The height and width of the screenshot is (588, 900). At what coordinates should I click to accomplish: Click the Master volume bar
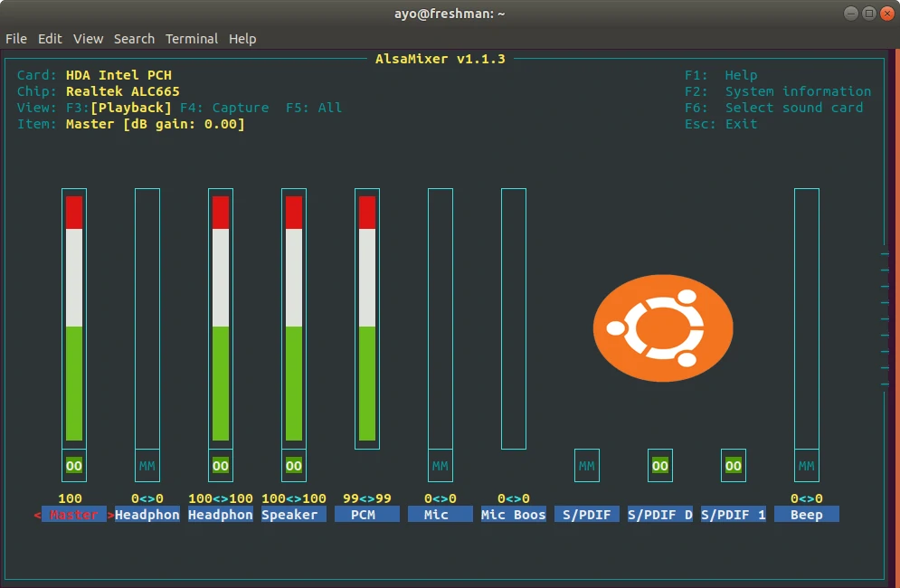coord(74,318)
